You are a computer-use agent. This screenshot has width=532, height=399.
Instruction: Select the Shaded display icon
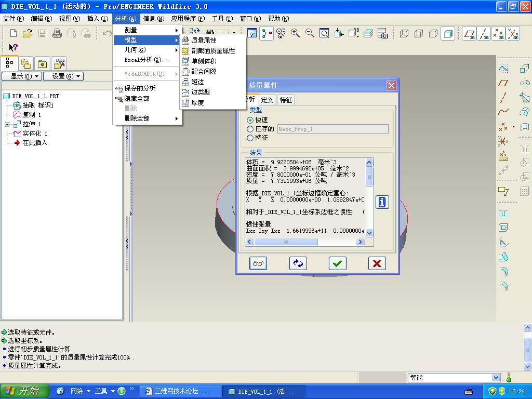448,33
